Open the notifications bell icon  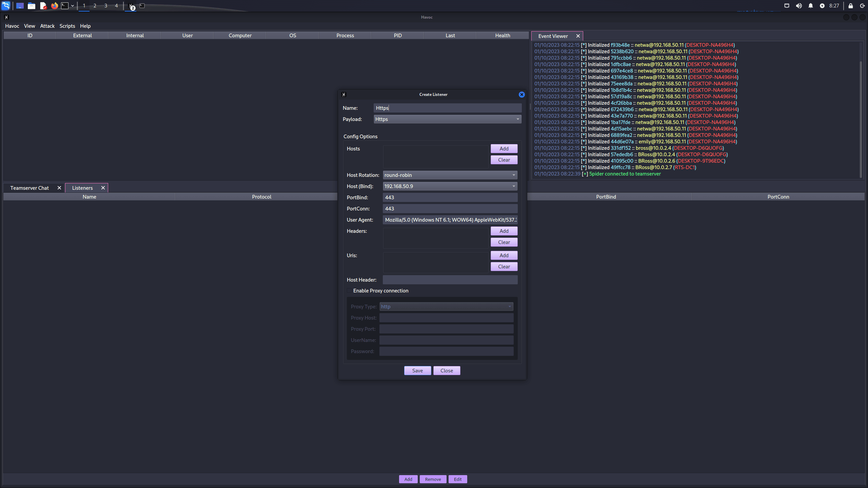pos(811,6)
